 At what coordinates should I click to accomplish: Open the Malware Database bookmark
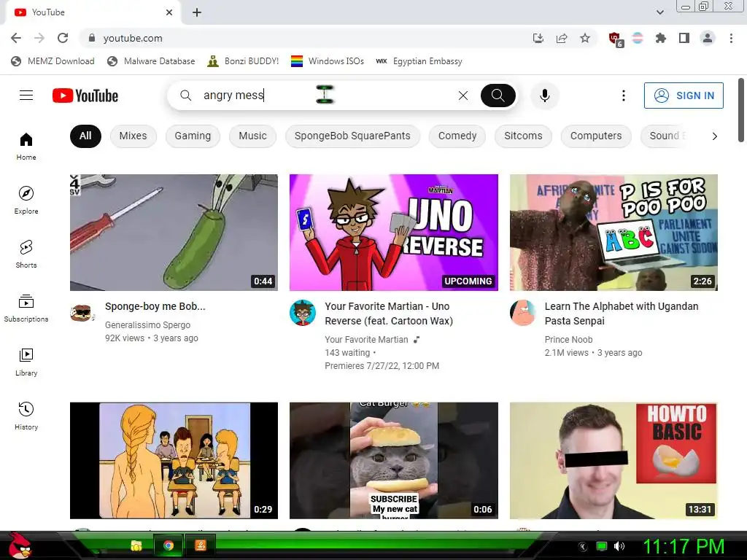pos(151,61)
